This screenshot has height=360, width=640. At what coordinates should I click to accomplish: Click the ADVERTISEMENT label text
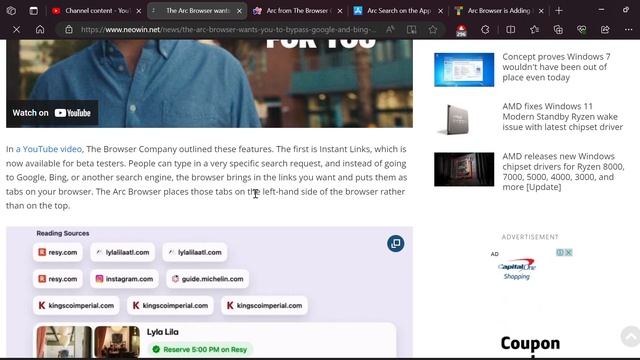[x=530, y=237]
